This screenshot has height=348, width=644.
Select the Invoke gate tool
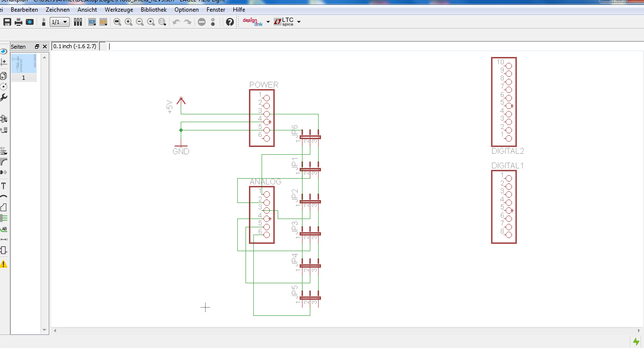click(4, 172)
